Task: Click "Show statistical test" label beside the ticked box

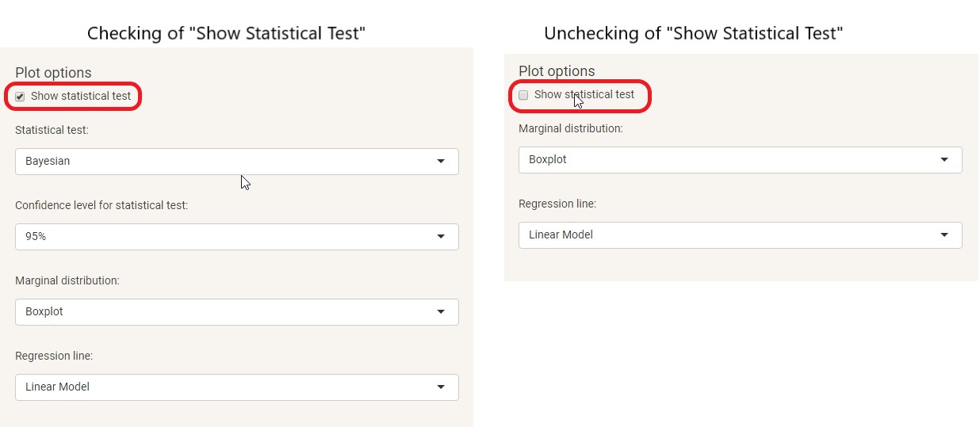Action: pyautogui.click(x=81, y=96)
